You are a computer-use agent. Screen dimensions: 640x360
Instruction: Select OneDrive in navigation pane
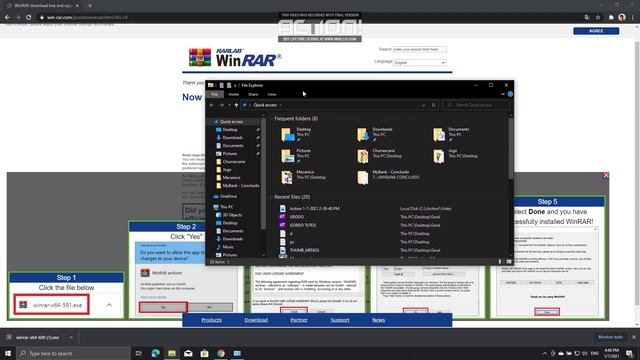228,196
